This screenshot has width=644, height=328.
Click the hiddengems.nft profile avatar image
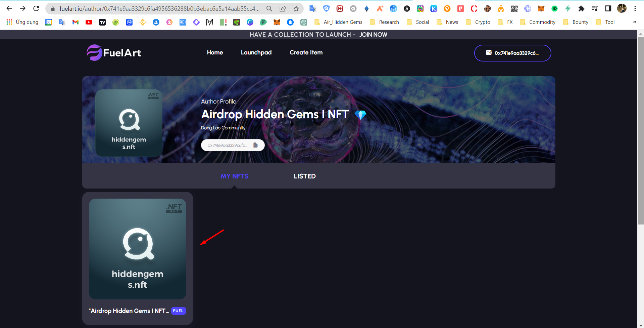pos(129,123)
